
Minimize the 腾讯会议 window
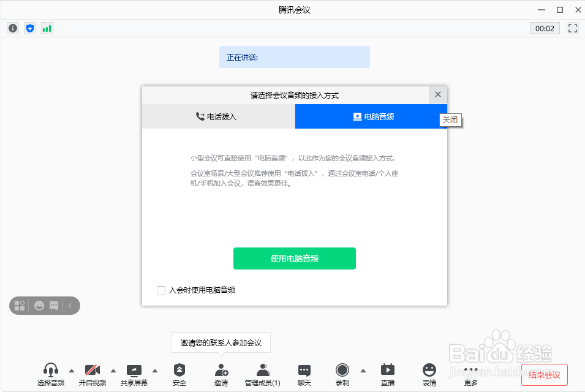click(x=542, y=10)
